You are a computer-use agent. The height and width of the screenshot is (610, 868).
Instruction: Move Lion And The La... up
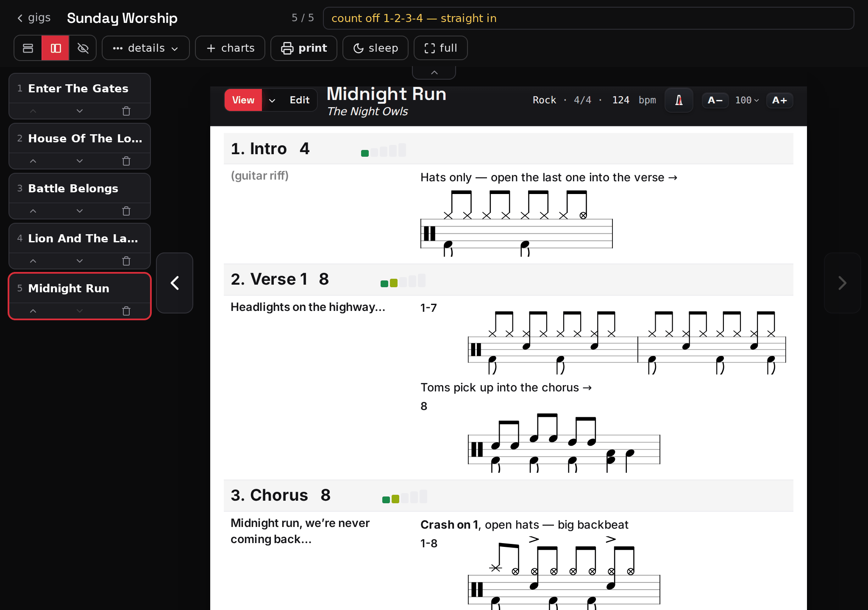33,261
